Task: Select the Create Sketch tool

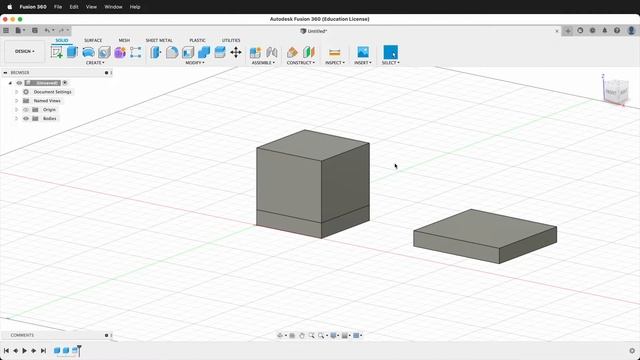Action: 56,52
